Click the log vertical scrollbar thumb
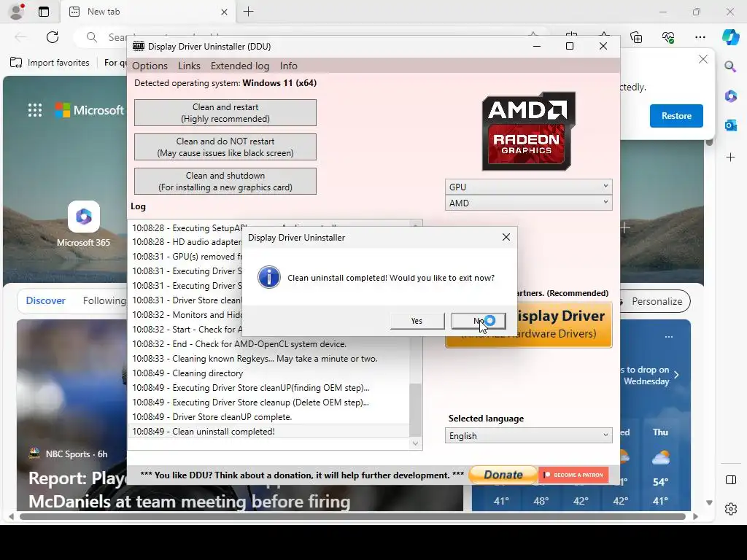This screenshot has height=560, width=747. [415, 410]
